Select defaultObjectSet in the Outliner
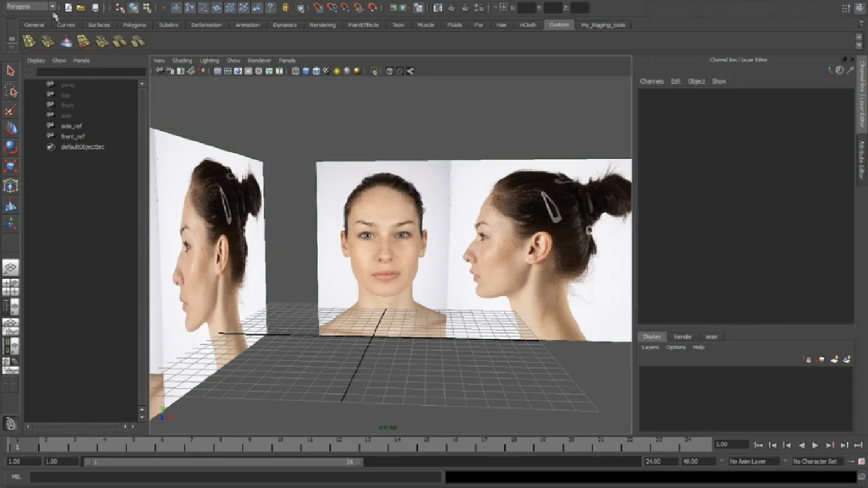This screenshot has width=868, height=488. click(83, 147)
